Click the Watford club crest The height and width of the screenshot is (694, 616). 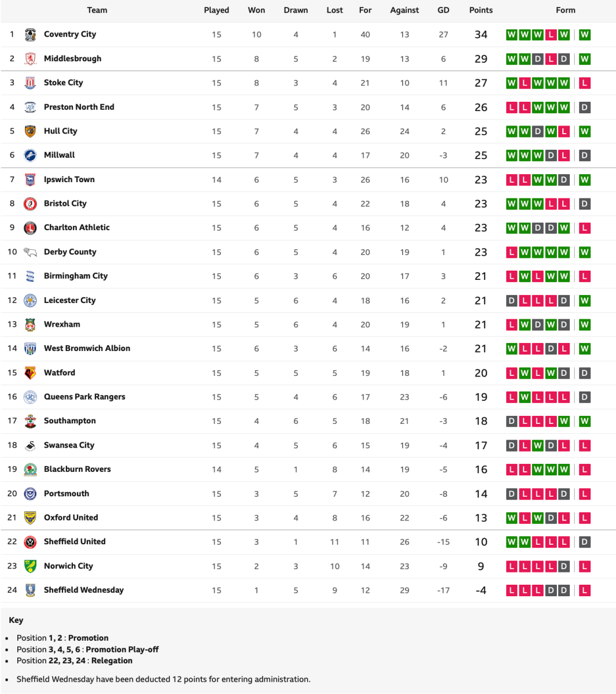click(31, 373)
